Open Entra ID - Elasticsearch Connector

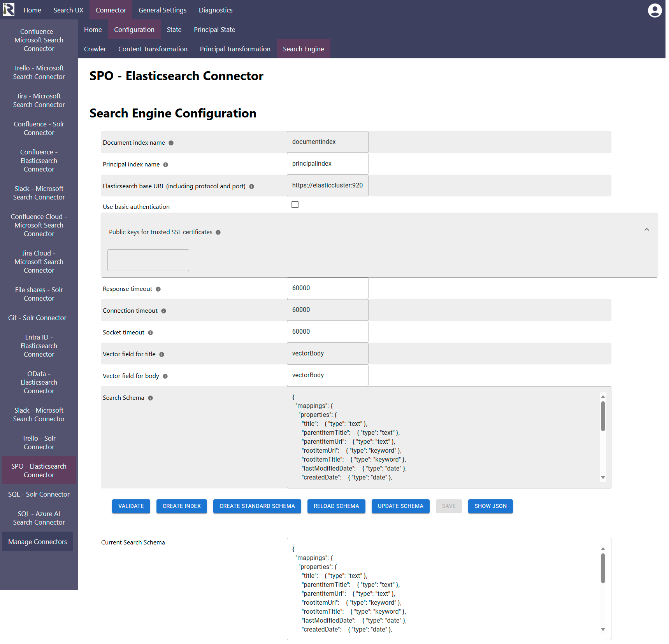point(39,346)
